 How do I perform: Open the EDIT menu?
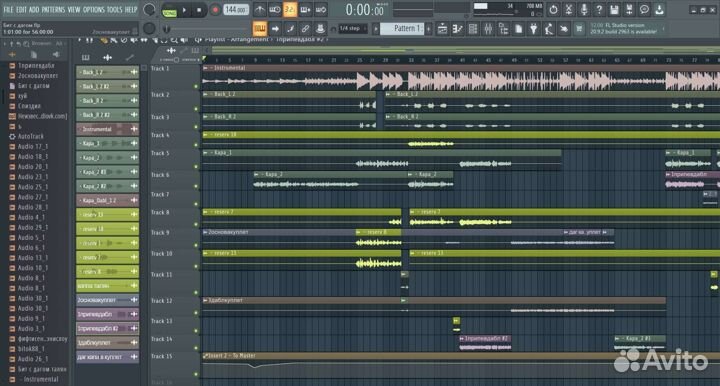tap(22, 9)
